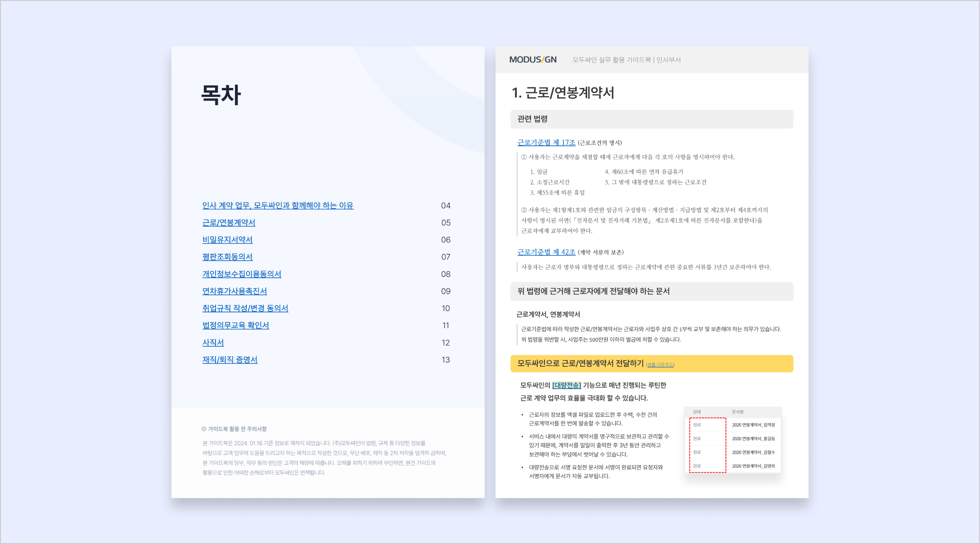Image resolution: width=980 pixels, height=544 pixels.
Task: Click the 관련 법령 section header
Action: pos(652,119)
